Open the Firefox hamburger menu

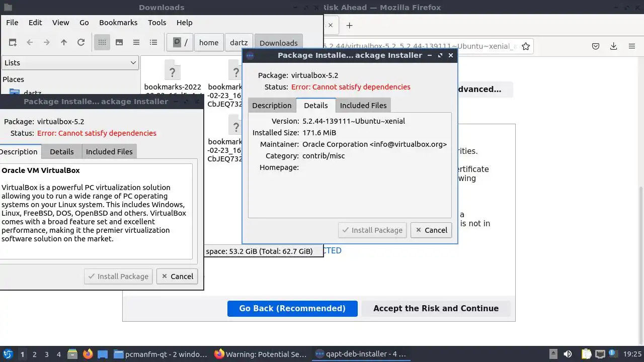[632, 46]
